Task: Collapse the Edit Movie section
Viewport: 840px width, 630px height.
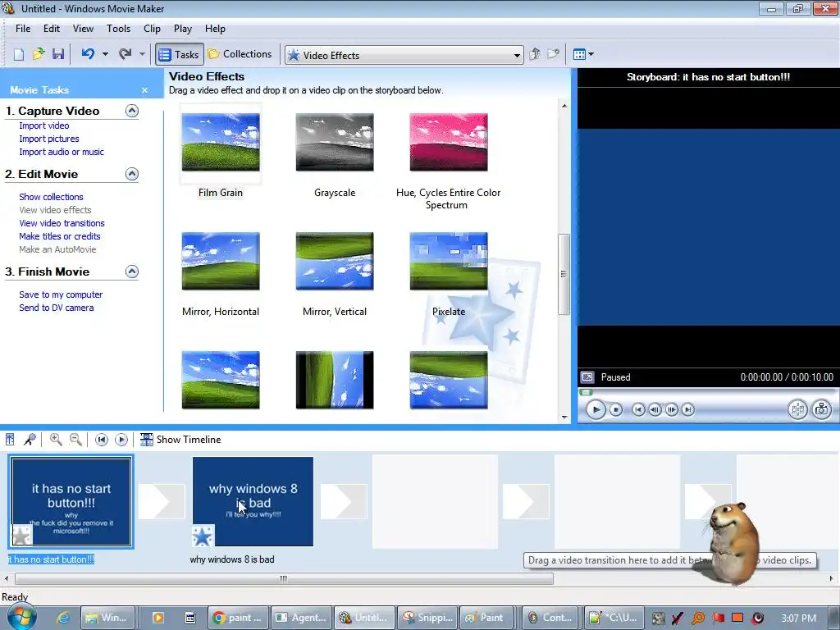Action: (132, 174)
